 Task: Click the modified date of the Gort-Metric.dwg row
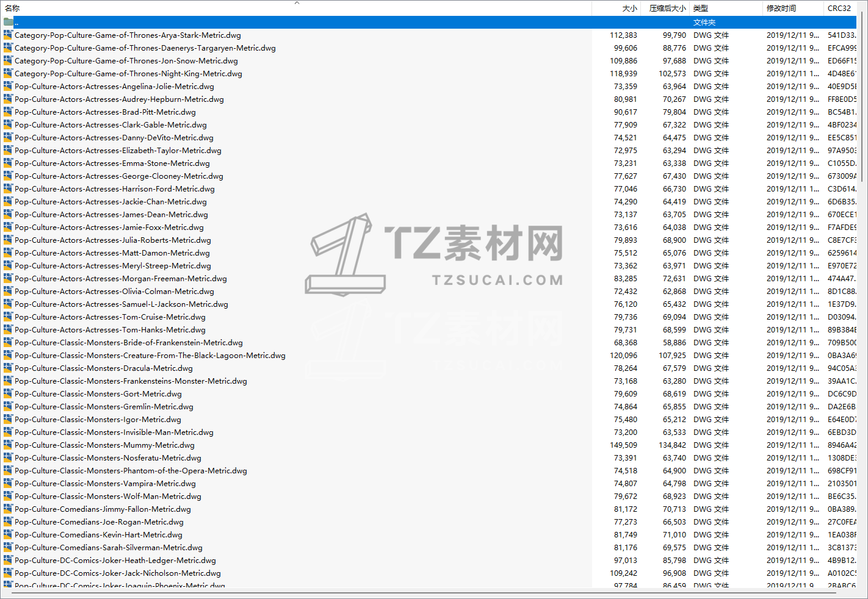(x=793, y=394)
